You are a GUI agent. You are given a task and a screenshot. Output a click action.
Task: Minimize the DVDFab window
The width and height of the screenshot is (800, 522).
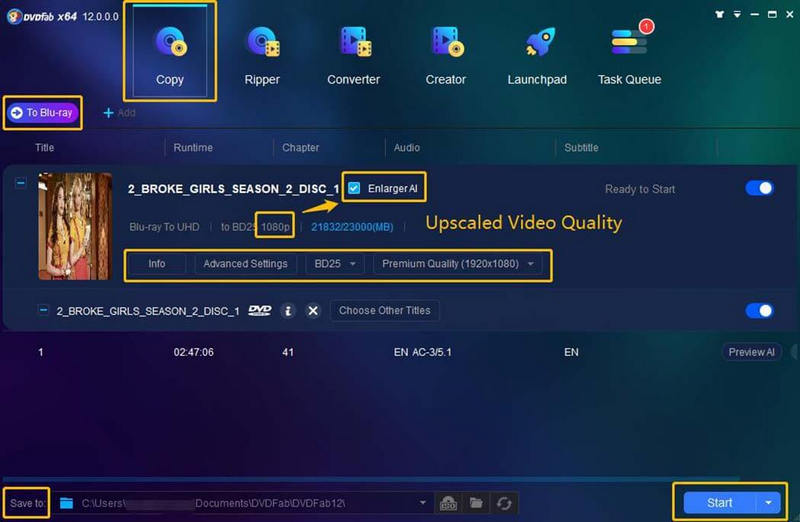click(755, 14)
